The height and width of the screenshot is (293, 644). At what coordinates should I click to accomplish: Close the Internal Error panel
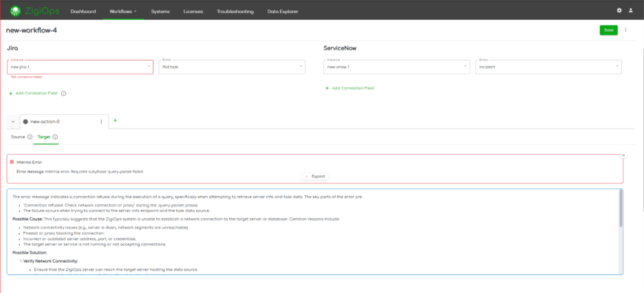click(x=623, y=155)
